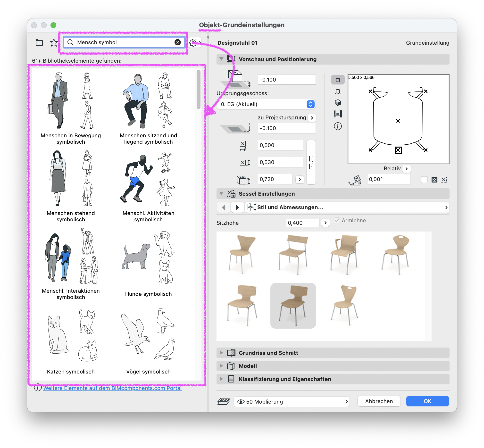Expand the Grundriss und Schnitt panel
The height and width of the screenshot is (448, 484).
[221, 353]
